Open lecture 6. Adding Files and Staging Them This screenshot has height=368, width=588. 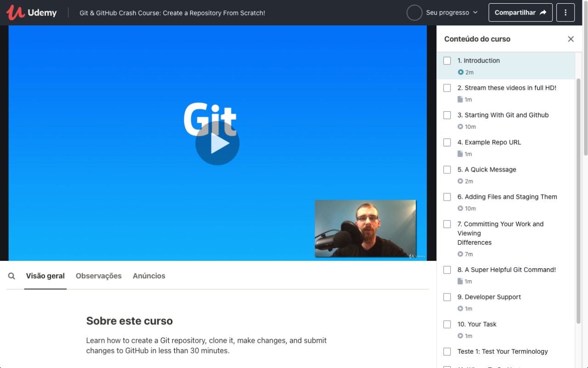506,202
